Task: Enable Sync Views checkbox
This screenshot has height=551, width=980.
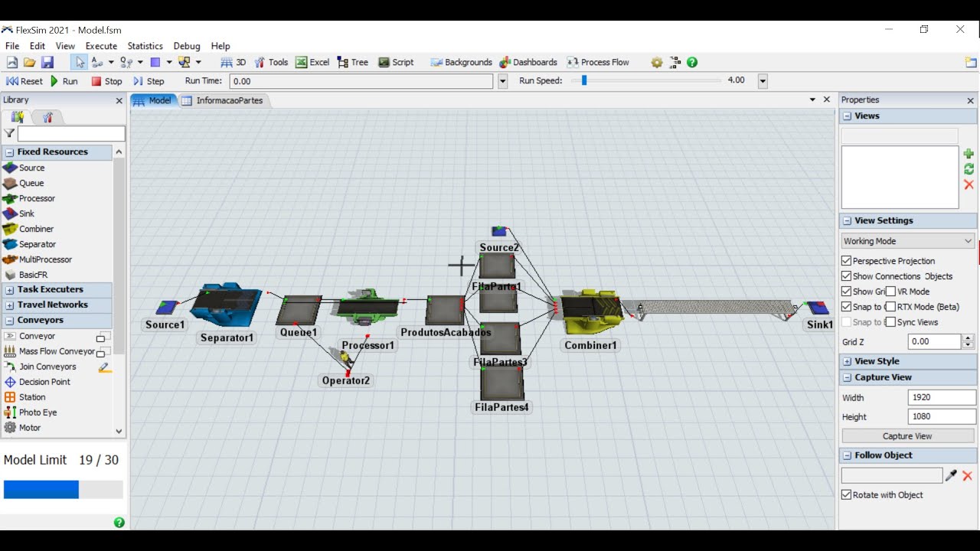Action: pos(890,322)
